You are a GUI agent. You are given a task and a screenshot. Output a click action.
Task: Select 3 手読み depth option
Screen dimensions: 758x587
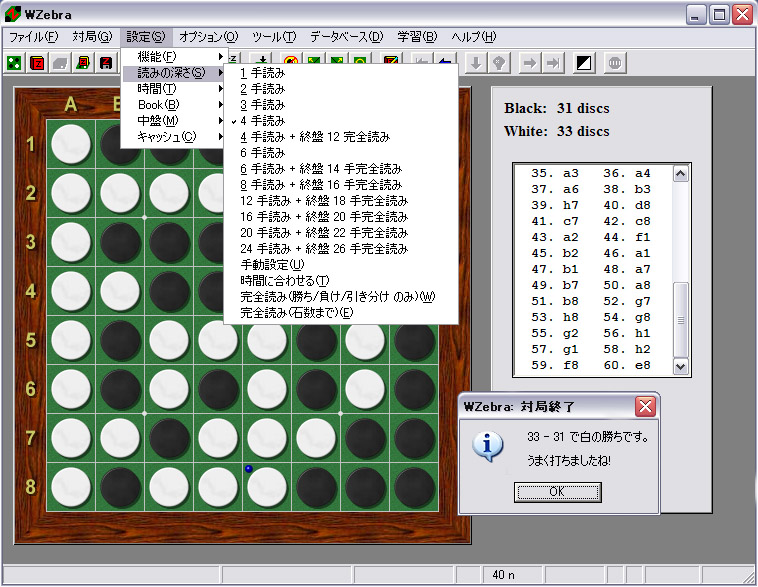[x=341, y=105]
